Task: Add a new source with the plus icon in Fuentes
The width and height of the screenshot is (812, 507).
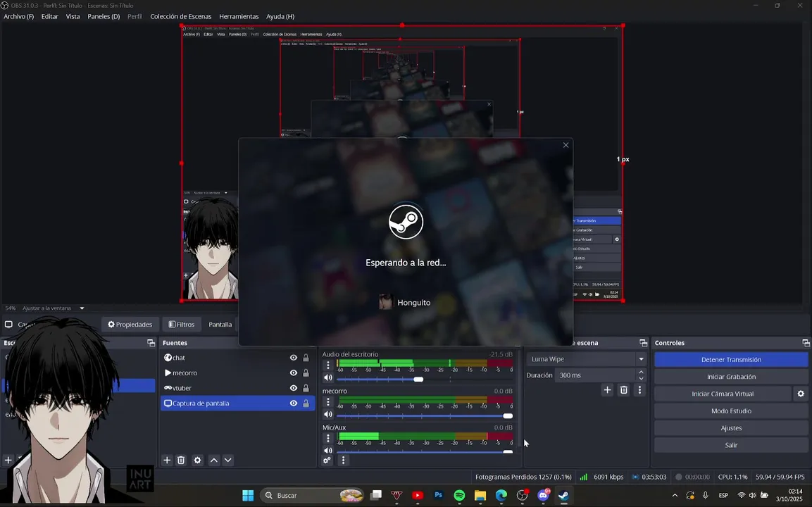Action: 167,460
